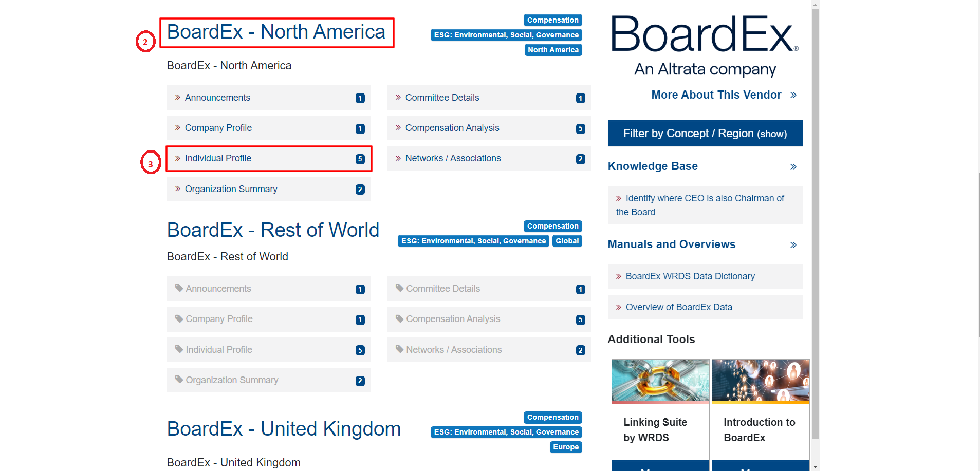This screenshot has height=471, width=980.
Task: Click the BoardEx Altrata company logo
Action: pyautogui.click(x=705, y=46)
